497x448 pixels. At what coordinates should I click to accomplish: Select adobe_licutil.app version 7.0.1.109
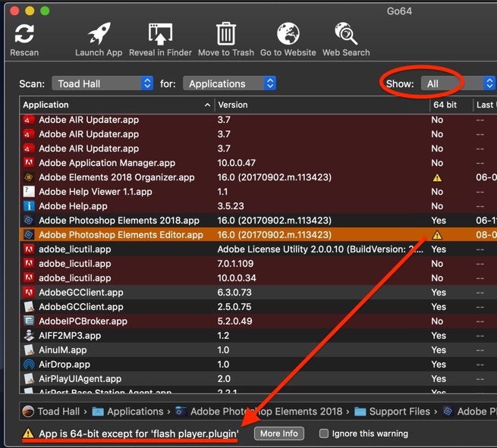(258, 264)
